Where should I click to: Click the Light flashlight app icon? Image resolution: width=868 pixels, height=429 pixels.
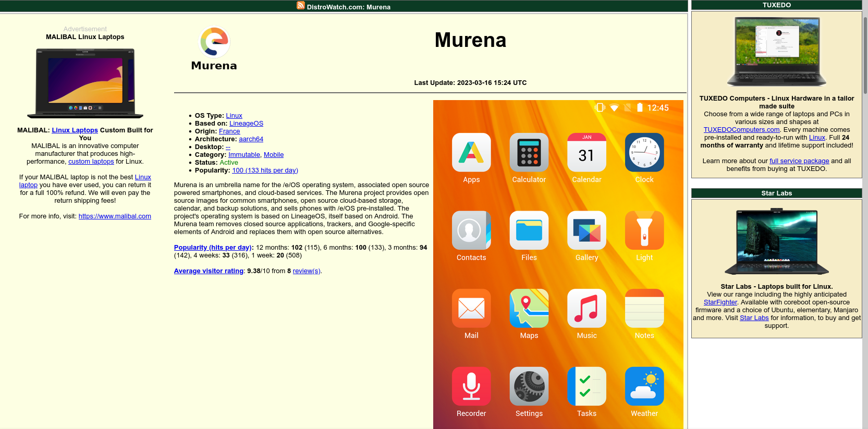pos(644,230)
